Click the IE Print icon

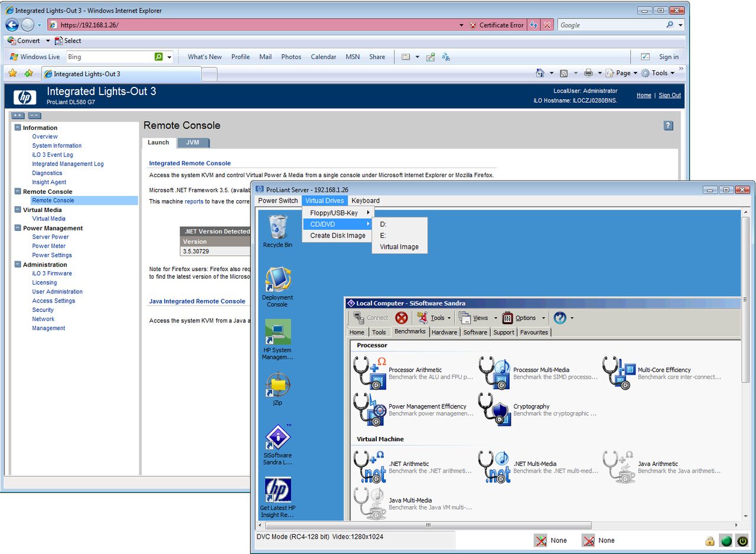588,73
